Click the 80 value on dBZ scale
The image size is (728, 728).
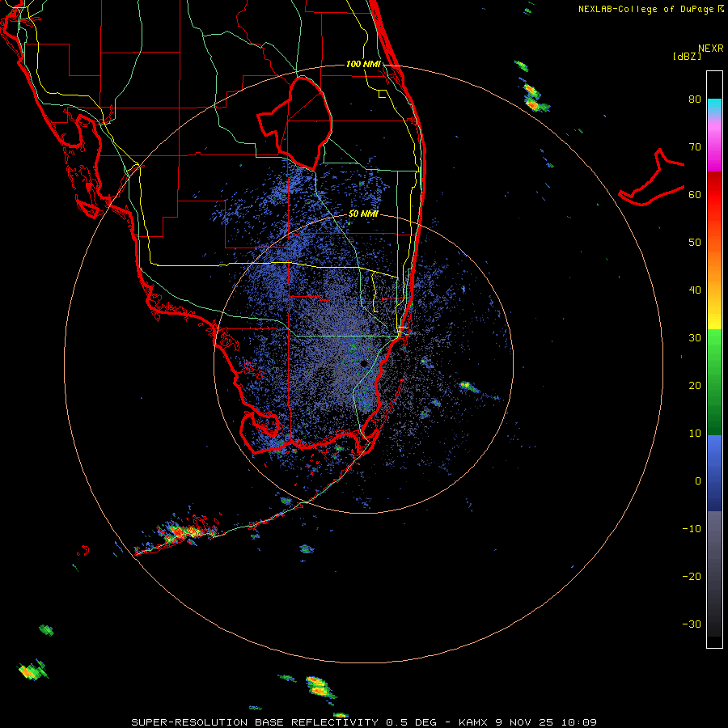pos(695,99)
